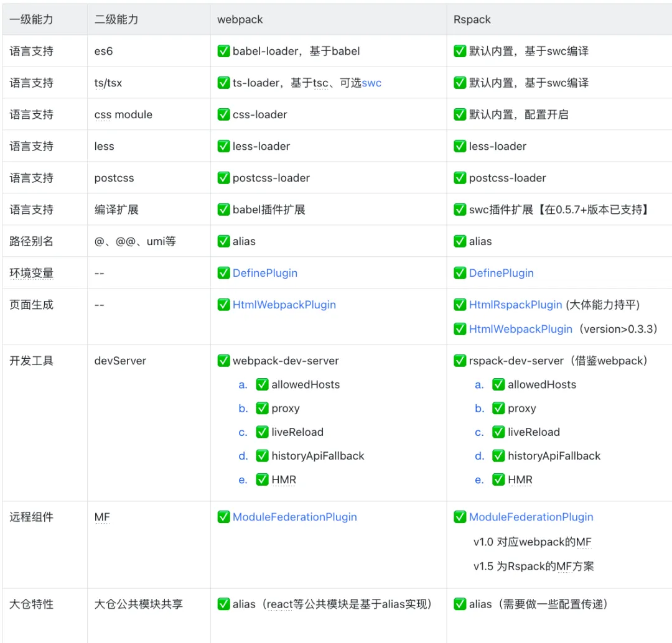This screenshot has height=643, width=672.
Task: Click check emoji beside Rspack proxy
Action: [x=498, y=408]
